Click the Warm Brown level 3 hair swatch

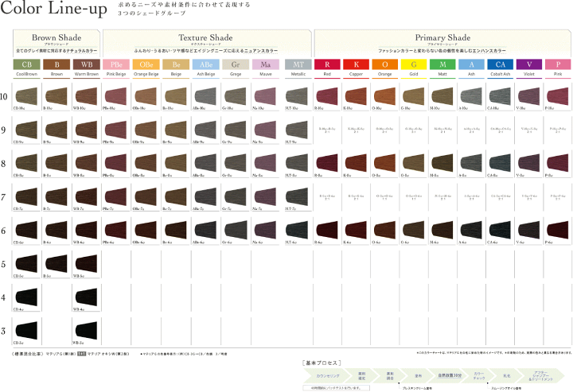click(x=86, y=330)
